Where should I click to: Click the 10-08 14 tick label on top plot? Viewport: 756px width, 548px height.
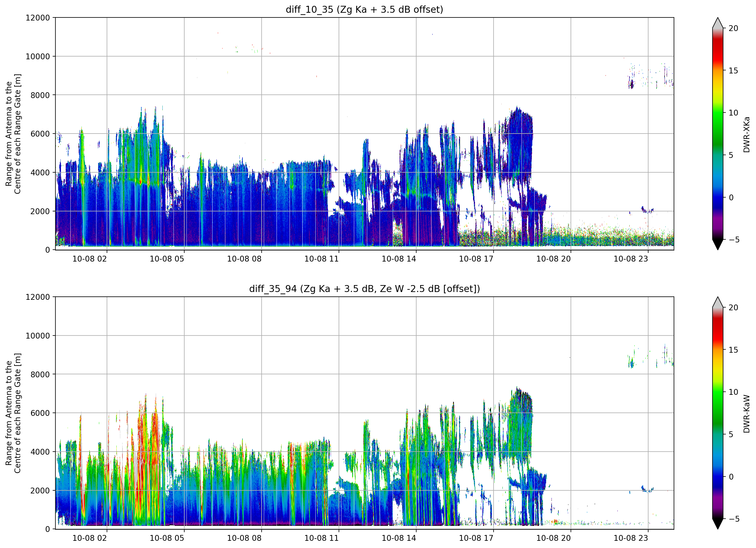[x=399, y=259]
